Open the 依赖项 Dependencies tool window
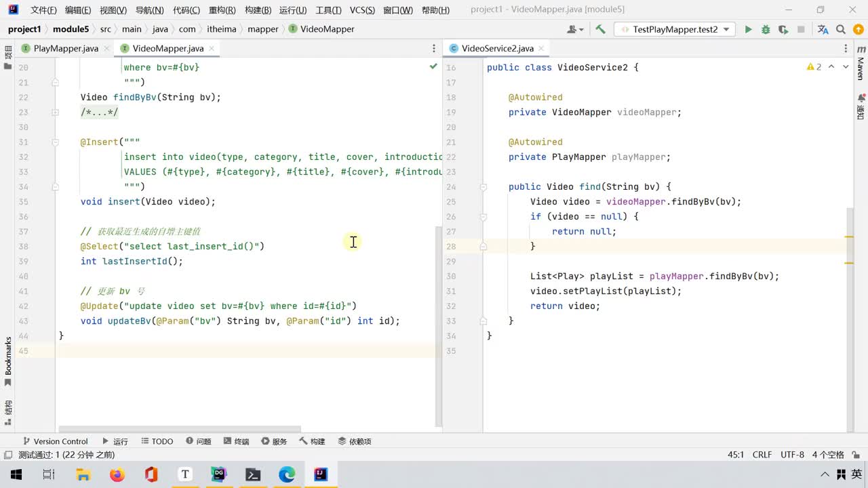This screenshot has width=868, height=488. [x=354, y=441]
